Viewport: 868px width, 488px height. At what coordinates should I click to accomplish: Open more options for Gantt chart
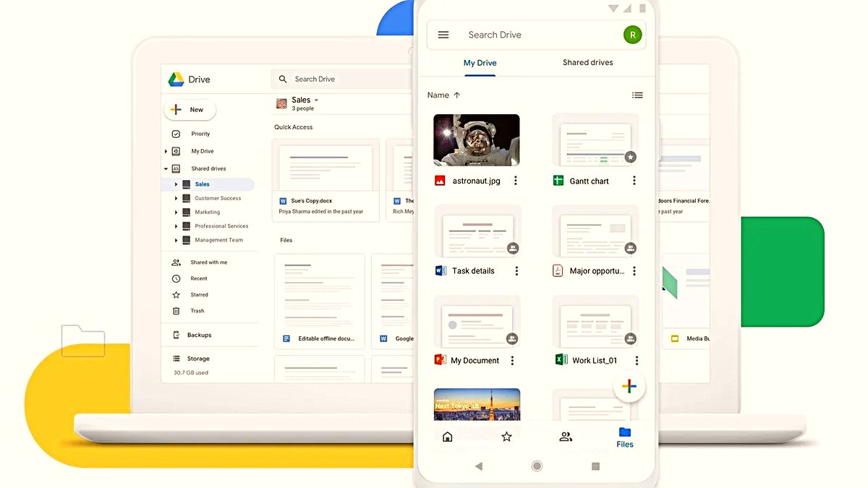[x=634, y=181]
